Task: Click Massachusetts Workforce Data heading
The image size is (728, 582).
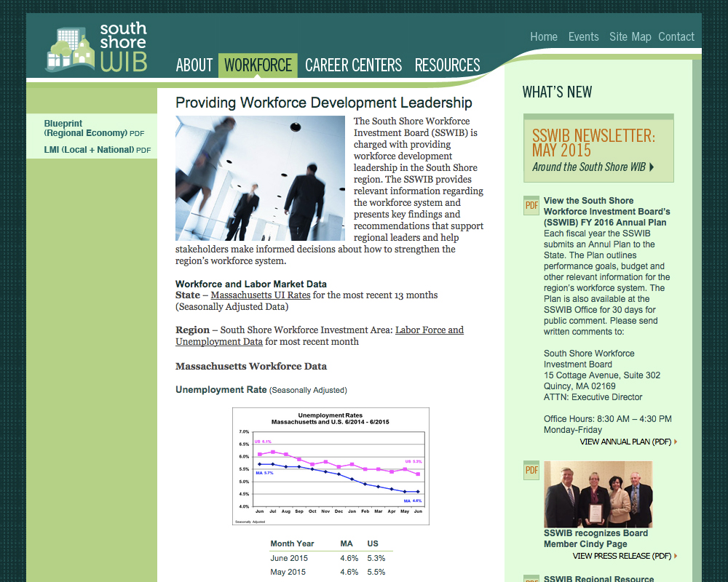Action: tap(251, 366)
